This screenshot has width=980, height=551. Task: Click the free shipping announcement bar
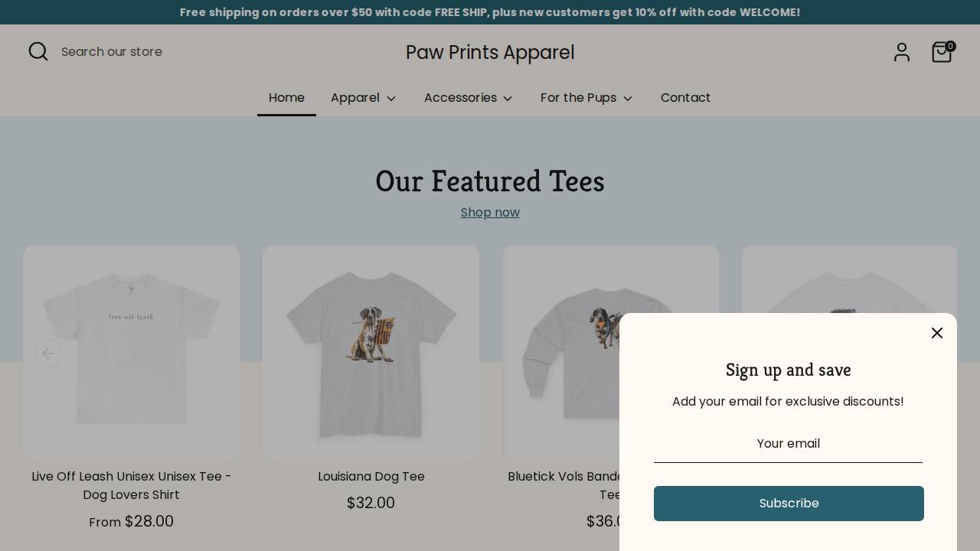[x=490, y=12]
